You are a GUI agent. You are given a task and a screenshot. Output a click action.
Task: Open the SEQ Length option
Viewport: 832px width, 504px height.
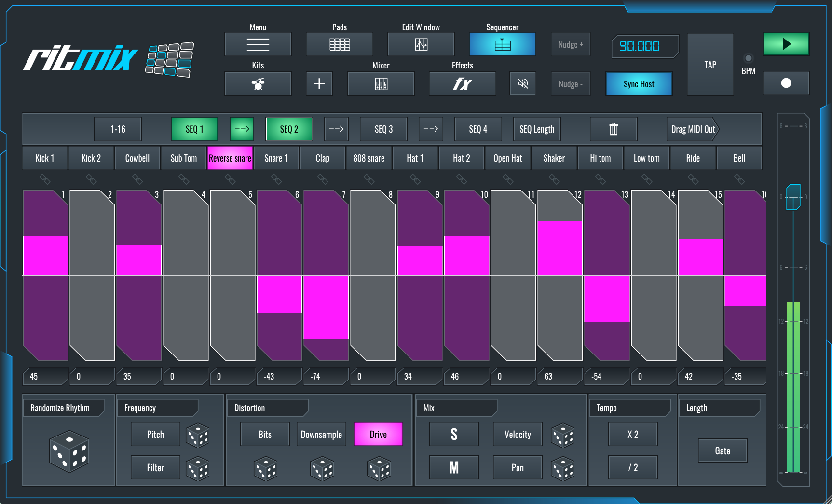click(x=536, y=129)
